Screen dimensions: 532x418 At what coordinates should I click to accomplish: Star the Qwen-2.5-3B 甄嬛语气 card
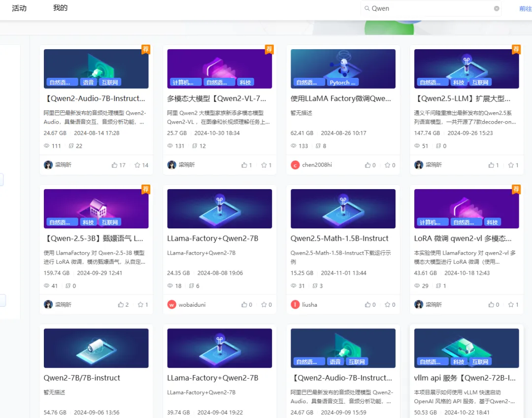click(140, 305)
